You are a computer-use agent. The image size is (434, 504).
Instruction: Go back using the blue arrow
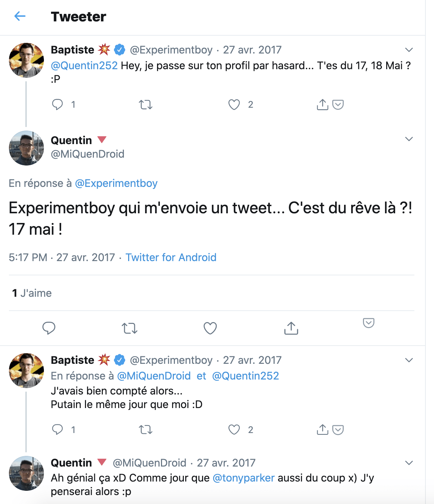tap(20, 16)
